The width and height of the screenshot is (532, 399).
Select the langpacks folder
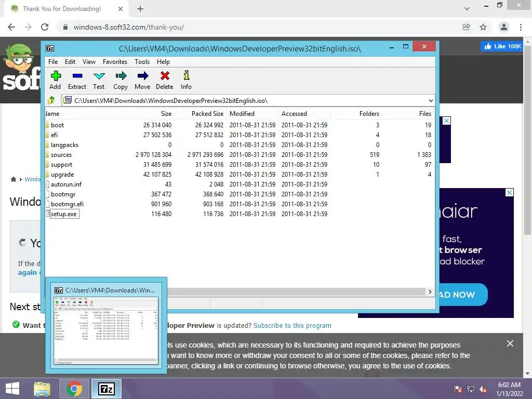pos(64,145)
